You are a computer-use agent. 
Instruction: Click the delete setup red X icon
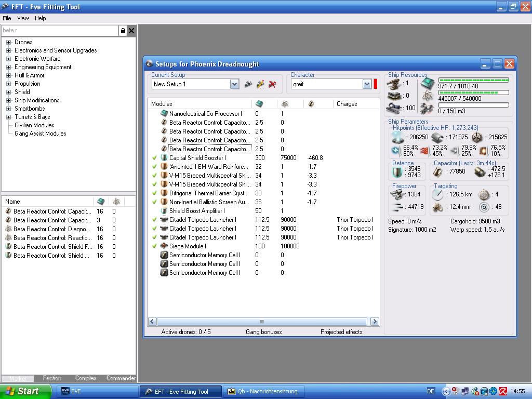tap(272, 84)
